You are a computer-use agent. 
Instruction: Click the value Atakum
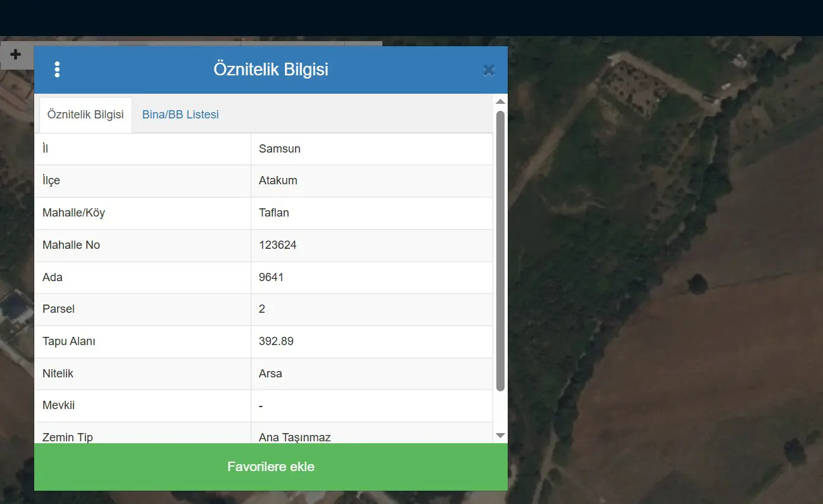[x=278, y=180]
